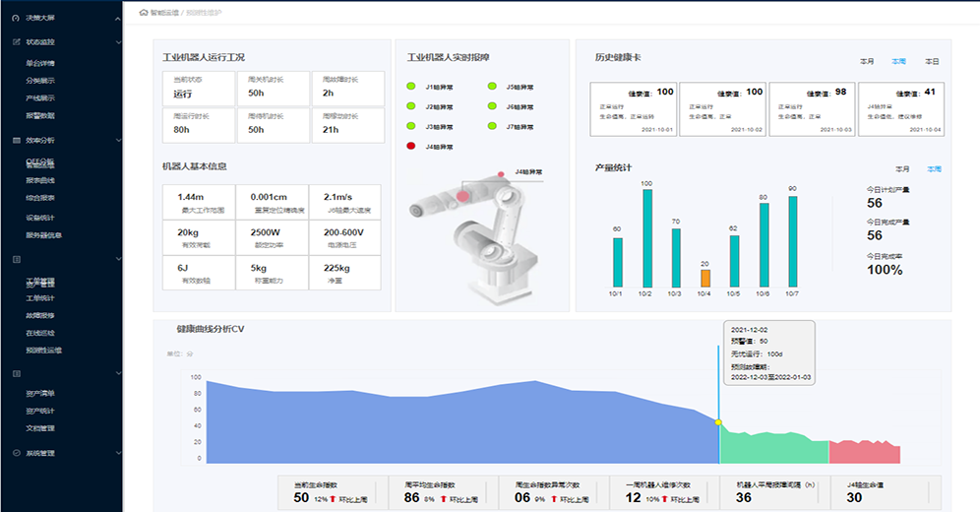The width and height of the screenshot is (980, 512).
Task: Open 报警数据 in the sidebar
Action: [x=40, y=115]
